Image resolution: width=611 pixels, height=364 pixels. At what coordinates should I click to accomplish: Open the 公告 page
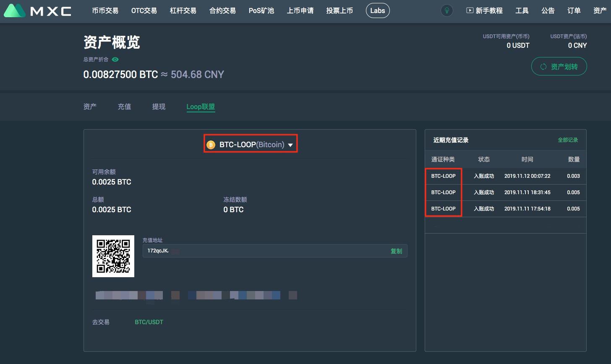(548, 10)
